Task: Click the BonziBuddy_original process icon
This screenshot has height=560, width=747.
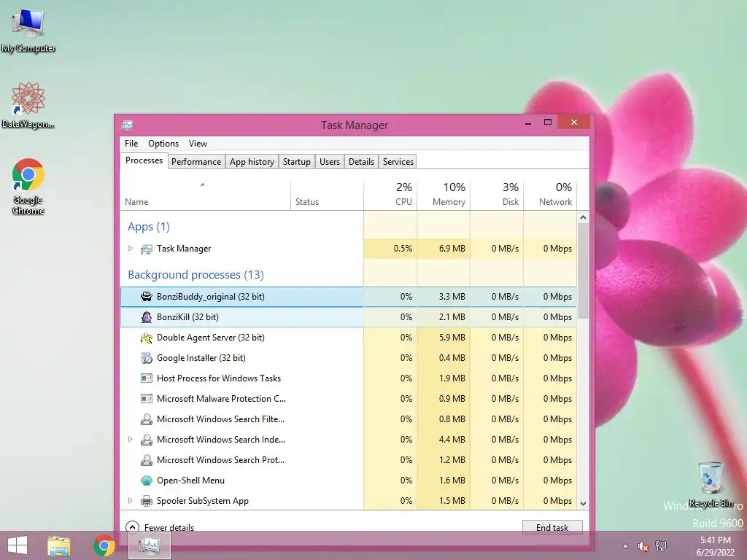Action: (x=146, y=297)
